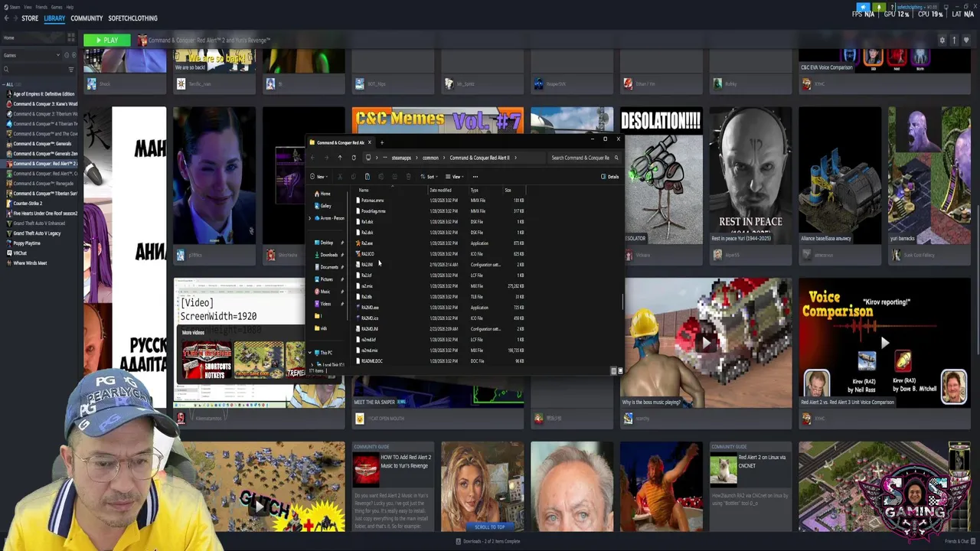Viewport: 980px width, 551px height.
Task: Open the STORE tab in Steam
Action: pos(30,18)
